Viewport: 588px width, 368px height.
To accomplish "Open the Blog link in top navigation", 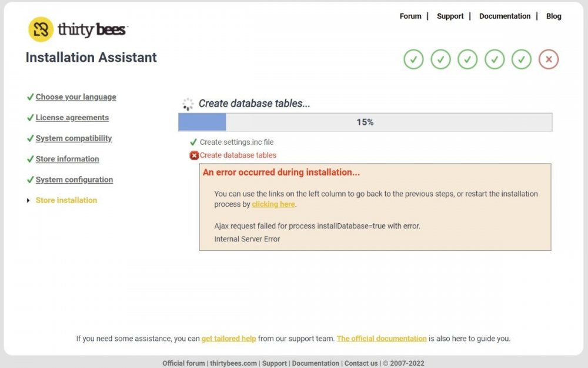I will [553, 16].
